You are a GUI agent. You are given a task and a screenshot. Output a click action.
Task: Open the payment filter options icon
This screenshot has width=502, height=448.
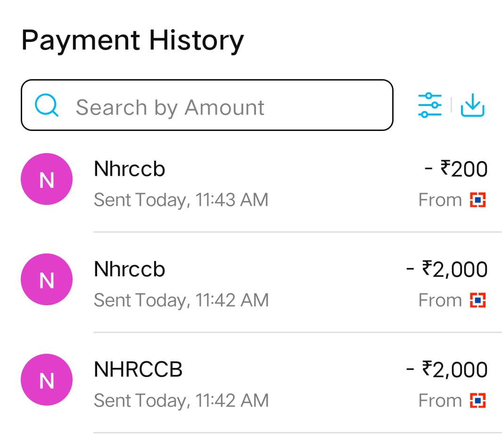tap(429, 105)
